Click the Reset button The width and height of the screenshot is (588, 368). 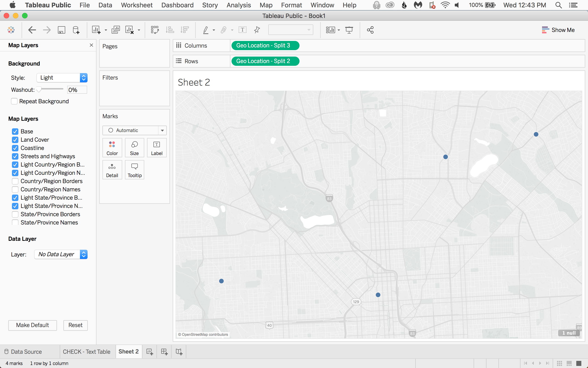pyautogui.click(x=75, y=325)
